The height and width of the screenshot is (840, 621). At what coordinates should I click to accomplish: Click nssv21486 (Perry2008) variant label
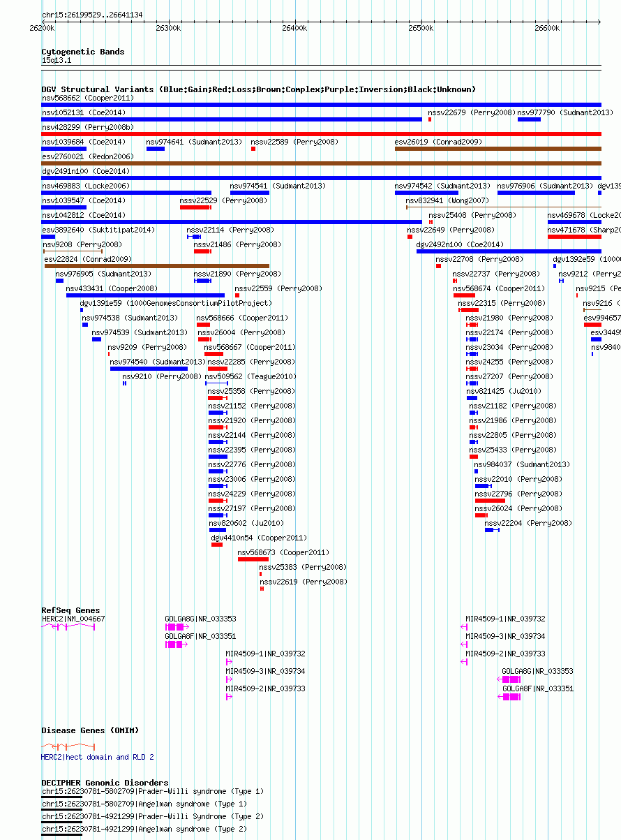[237, 244]
